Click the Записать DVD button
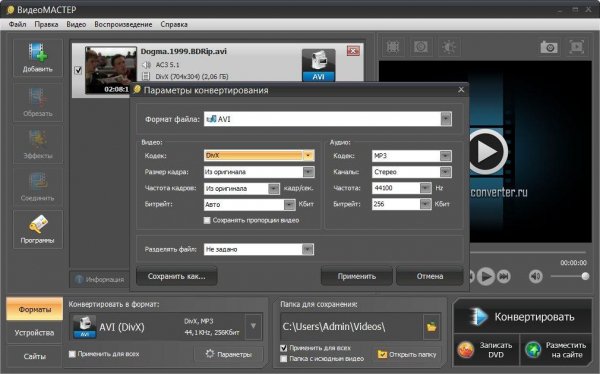The image size is (600, 374). [486, 350]
